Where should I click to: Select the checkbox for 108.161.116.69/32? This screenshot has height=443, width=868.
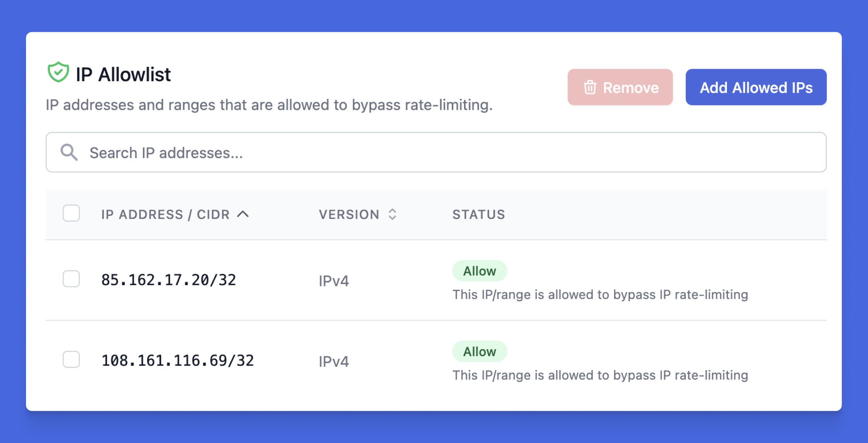(x=71, y=360)
